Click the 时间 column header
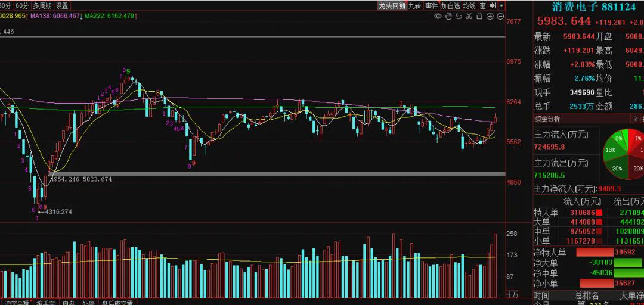The image size is (644, 305). 541,295
